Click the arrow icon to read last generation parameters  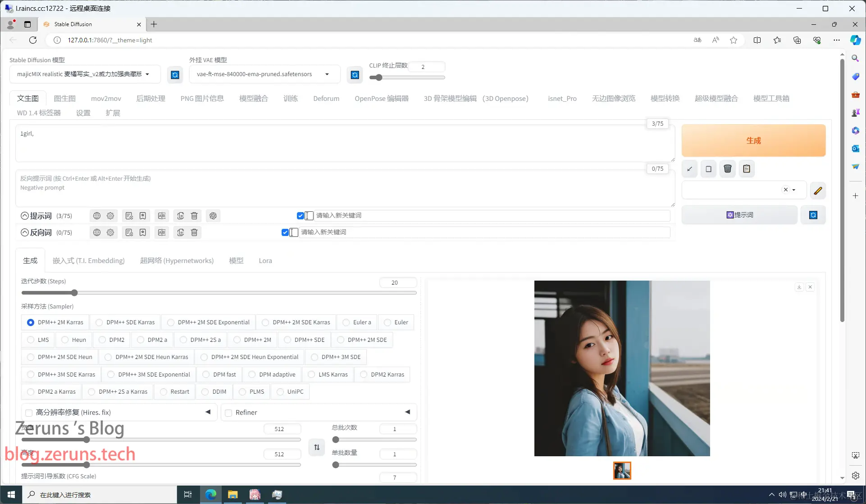click(689, 169)
